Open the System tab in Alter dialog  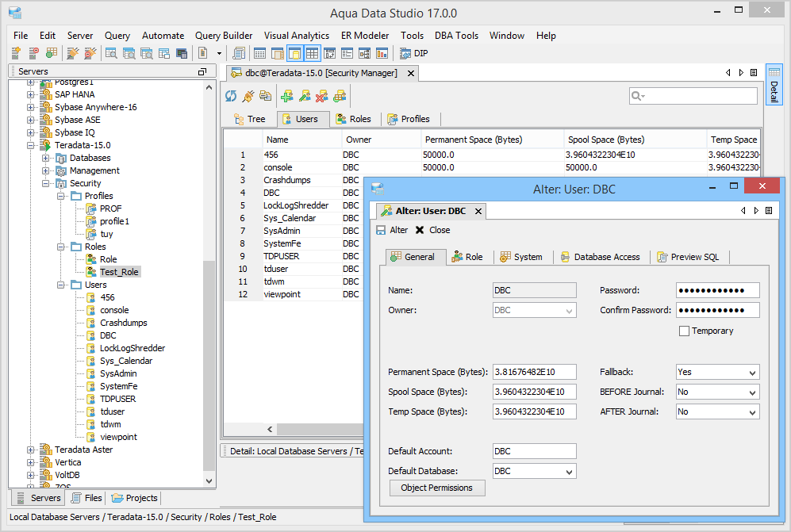tap(521, 257)
